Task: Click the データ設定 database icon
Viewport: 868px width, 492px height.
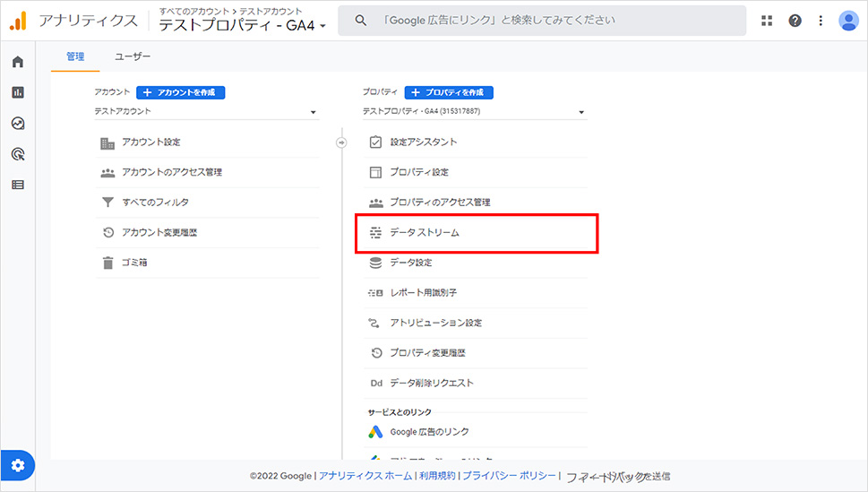Action: click(375, 263)
